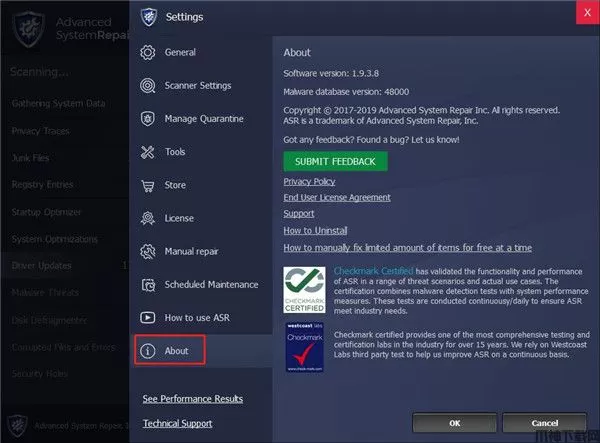Viewport: 600px width, 443px height.
Task: Click the License badge icon
Action: 148,218
